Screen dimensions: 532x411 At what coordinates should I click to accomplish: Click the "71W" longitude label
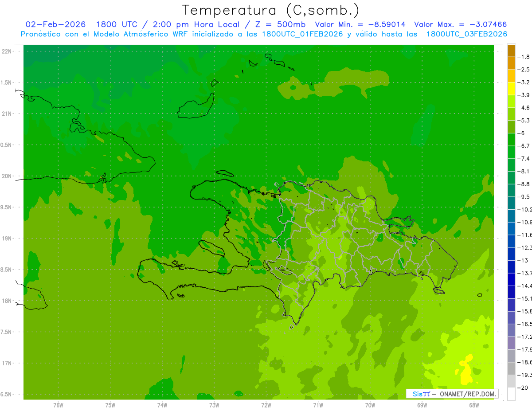(x=318, y=405)
